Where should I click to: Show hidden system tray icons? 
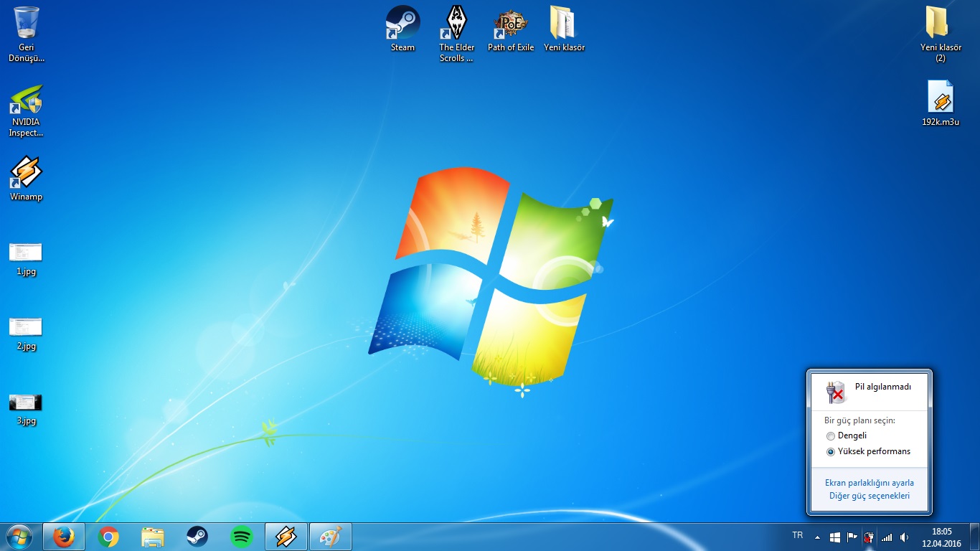click(817, 537)
